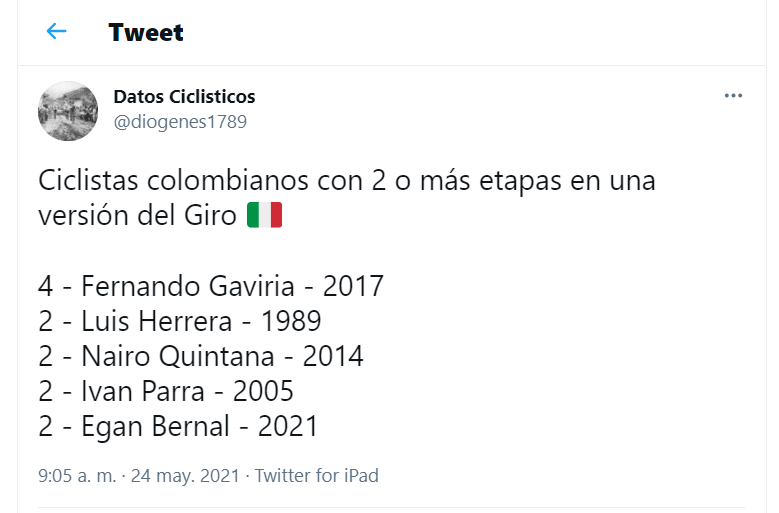Open the Datos Ciclisticos display name link

point(184,97)
